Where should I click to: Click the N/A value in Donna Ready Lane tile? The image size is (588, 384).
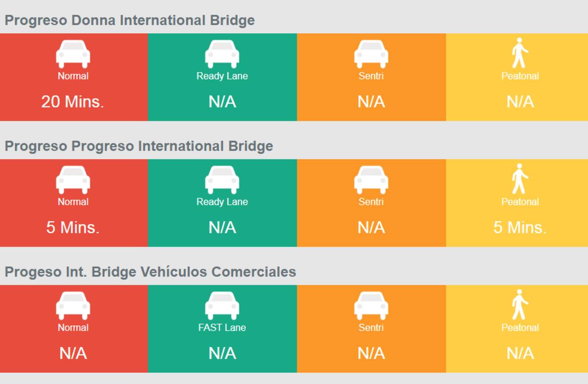[x=222, y=102]
